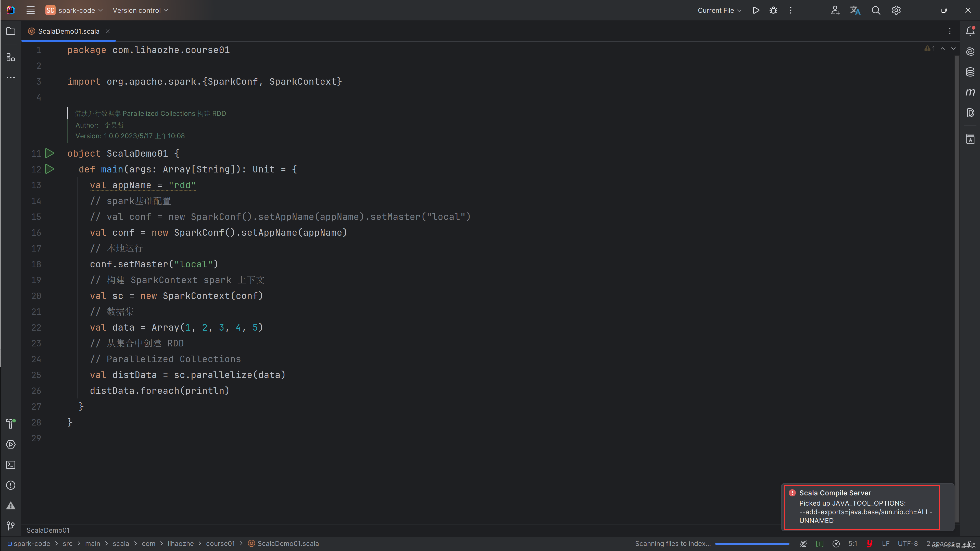Open the Notifications bell panel
980x551 pixels.
click(970, 31)
